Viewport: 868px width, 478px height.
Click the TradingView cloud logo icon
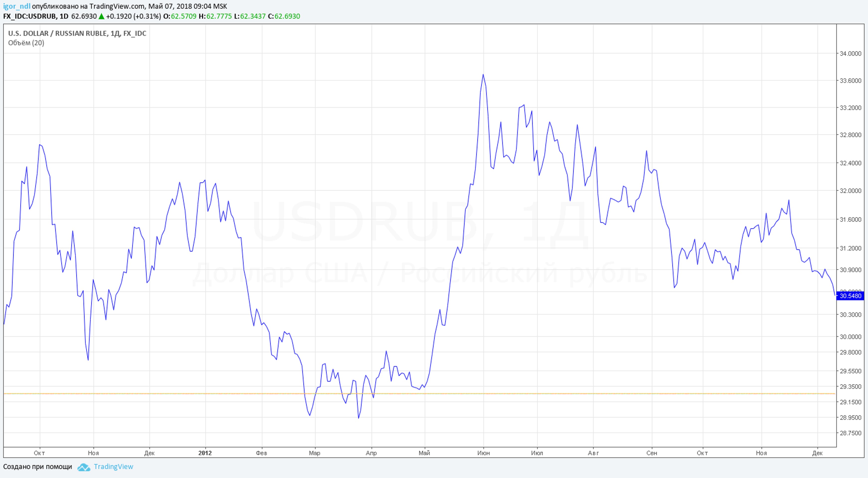[84, 467]
